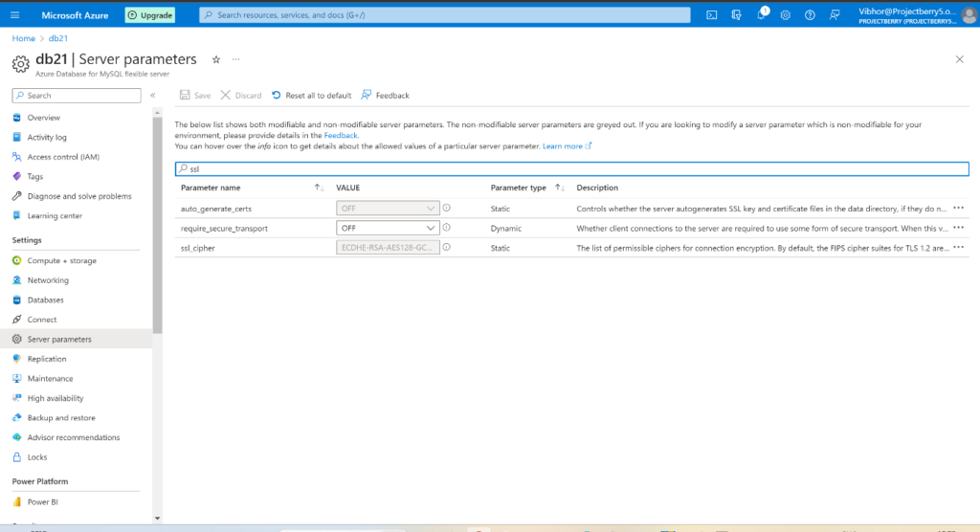Click the Microsoft Azure logo text
This screenshot has height=532, width=980.
(x=75, y=15)
